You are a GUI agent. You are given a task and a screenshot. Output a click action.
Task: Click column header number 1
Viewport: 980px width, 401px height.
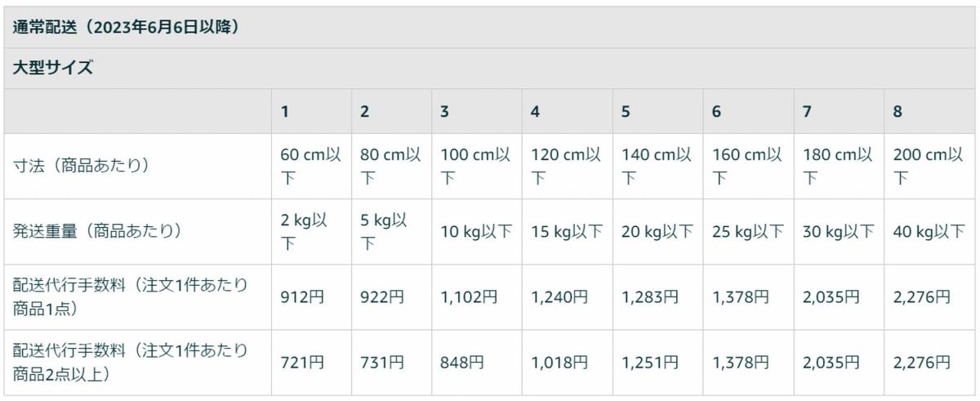[284, 112]
